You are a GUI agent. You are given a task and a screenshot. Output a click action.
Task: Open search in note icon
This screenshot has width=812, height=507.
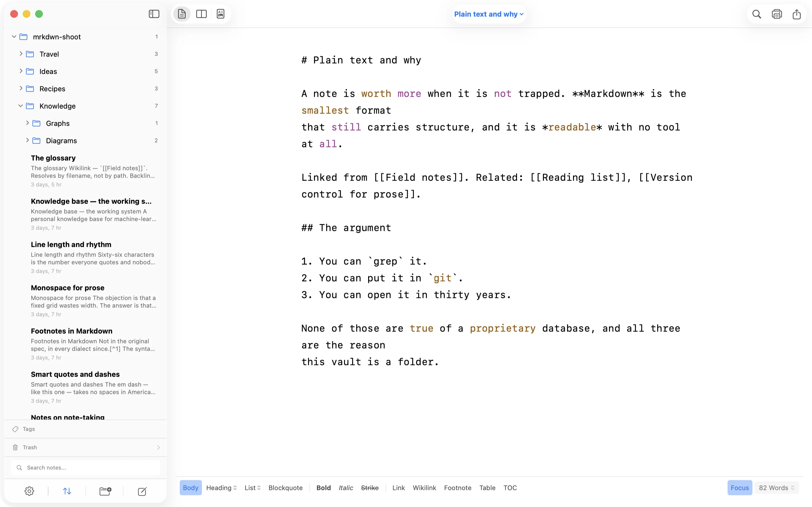tap(757, 14)
